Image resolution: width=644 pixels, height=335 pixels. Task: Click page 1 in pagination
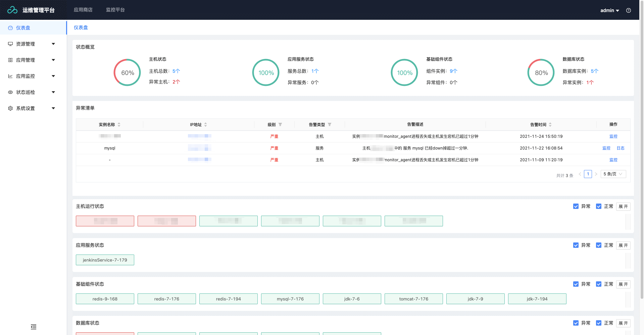pyautogui.click(x=588, y=174)
